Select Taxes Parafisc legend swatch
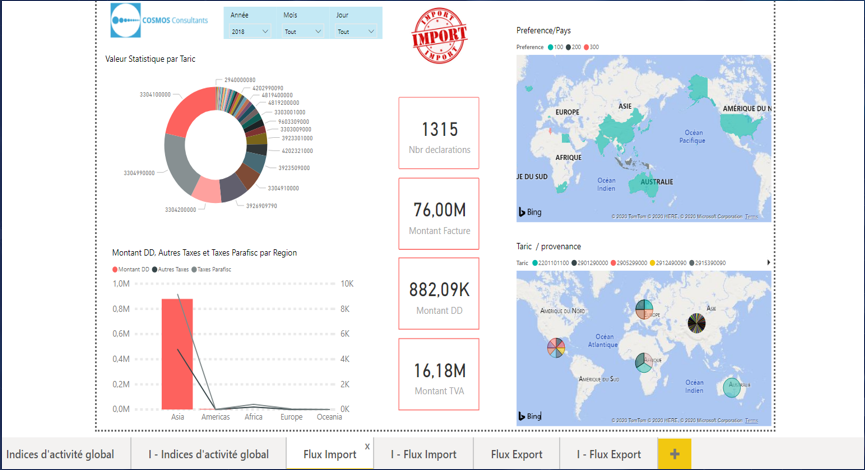 coord(194,269)
